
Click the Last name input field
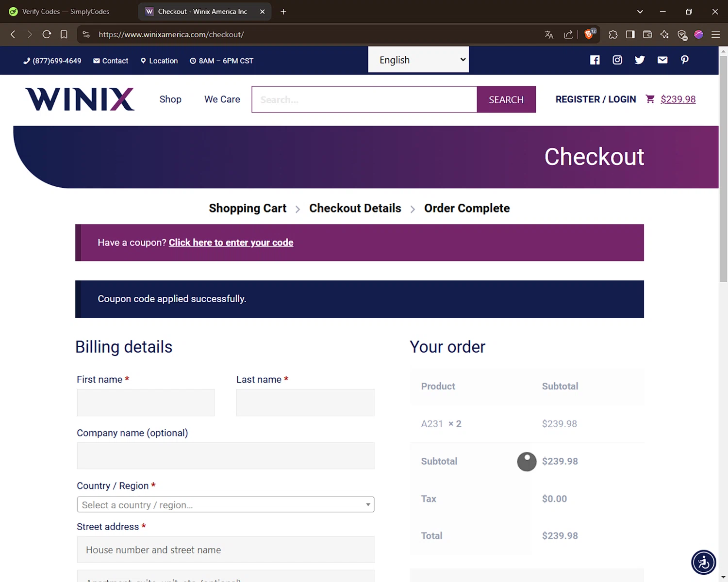tap(305, 403)
